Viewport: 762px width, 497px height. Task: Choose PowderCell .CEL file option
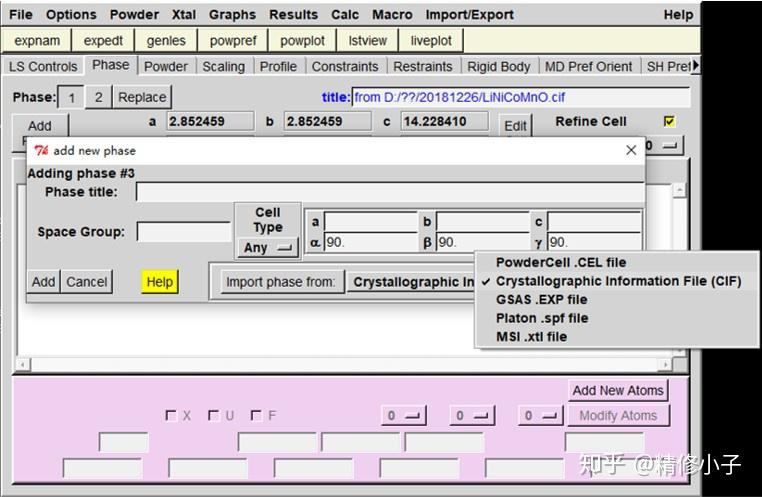coord(561,262)
